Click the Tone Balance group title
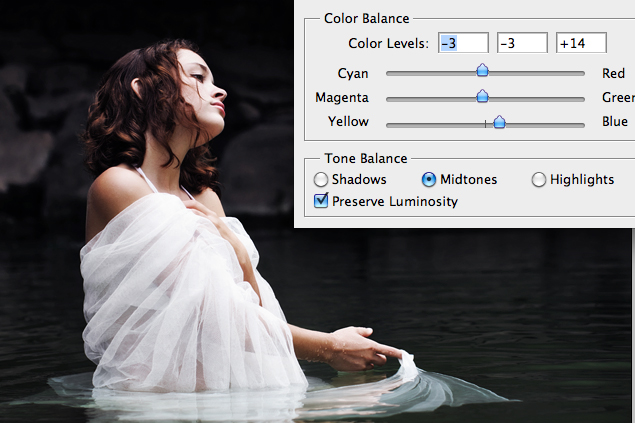The height and width of the screenshot is (423, 635). pyautogui.click(x=366, y=158)
